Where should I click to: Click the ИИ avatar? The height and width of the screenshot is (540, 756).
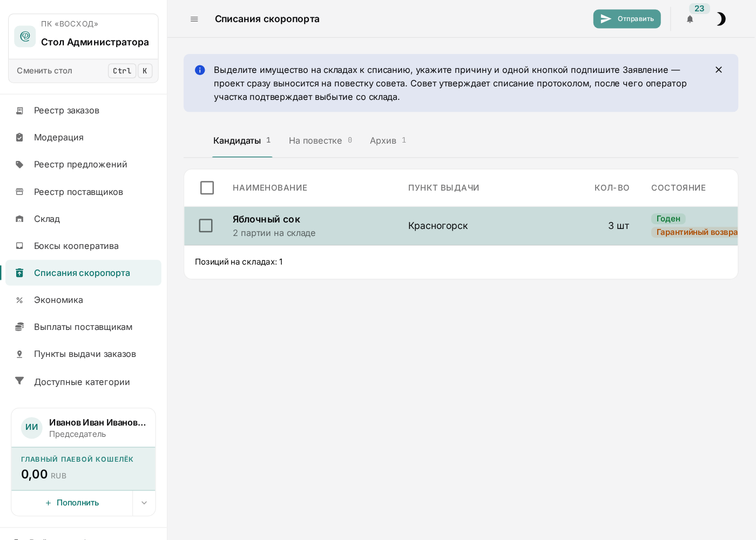tap(32, 428)
